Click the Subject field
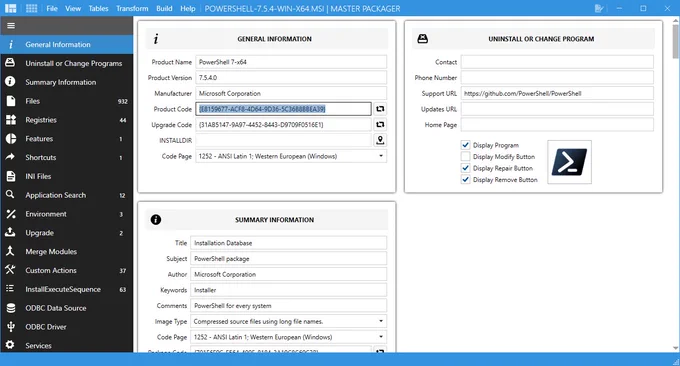The image size is (680, 366). pos(288,258)
